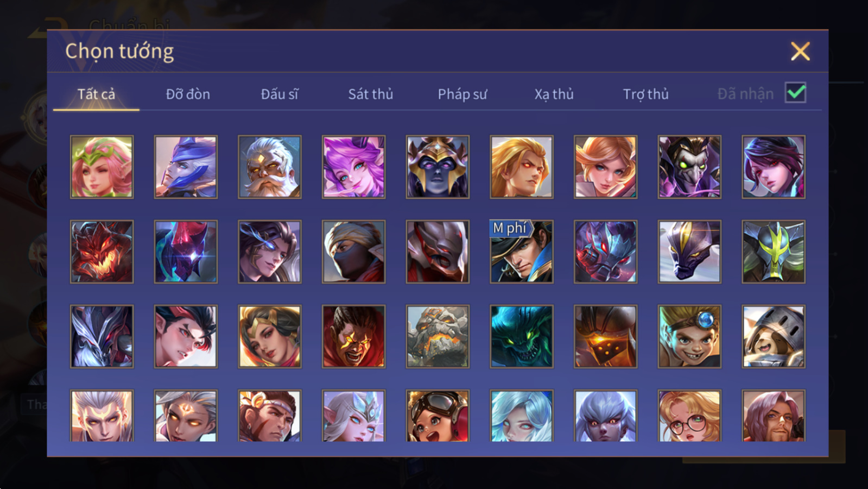Select the plague doctor beak mask hero
The width and height of the screenshot is (868, 489).
pyautogui.click(x=689, y=167)
